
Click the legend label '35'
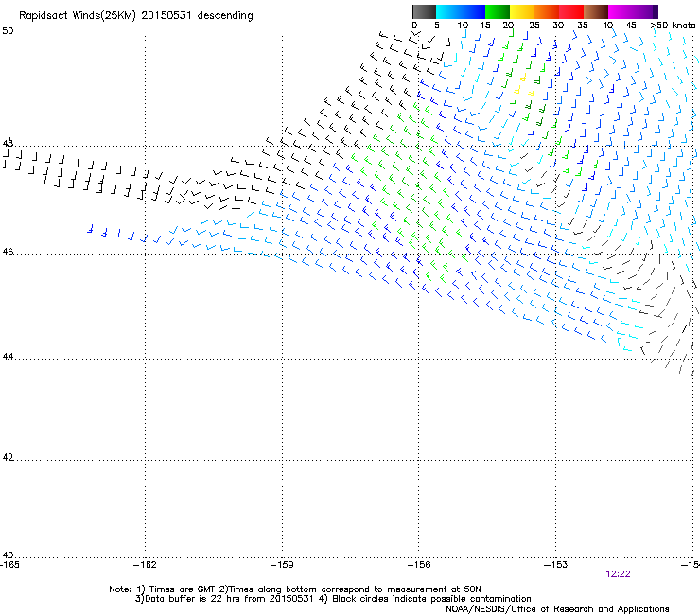tap(583, 26)
